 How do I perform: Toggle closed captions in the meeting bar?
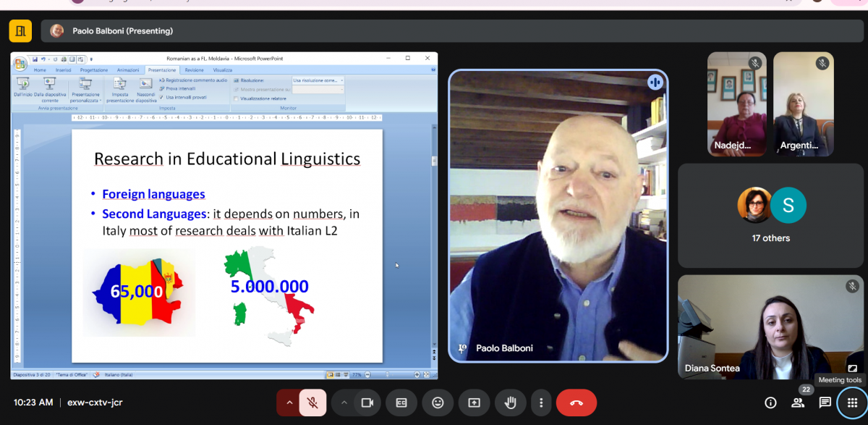[x=401, y=403]
